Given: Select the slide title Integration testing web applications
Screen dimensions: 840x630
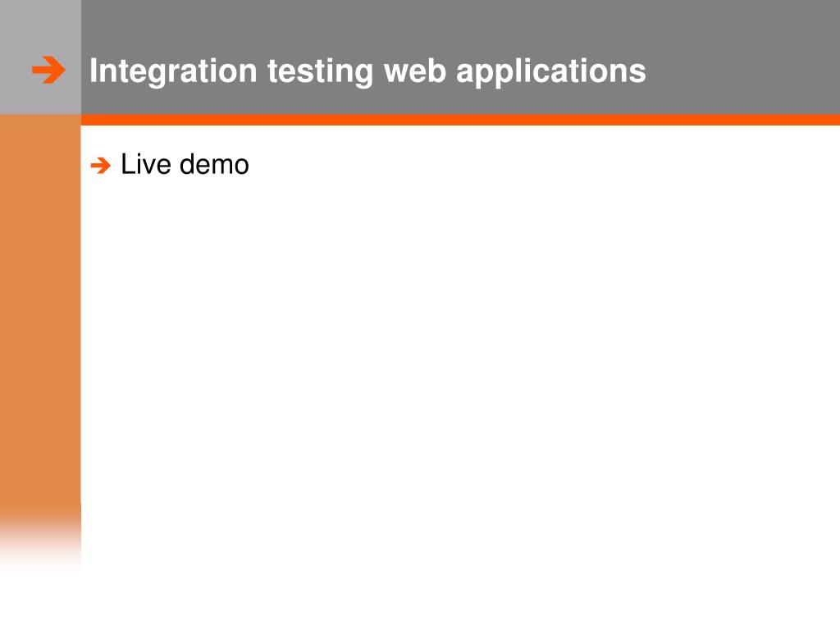Looking at the screenshot, I should pyautogui.click(x=367, y=71).
